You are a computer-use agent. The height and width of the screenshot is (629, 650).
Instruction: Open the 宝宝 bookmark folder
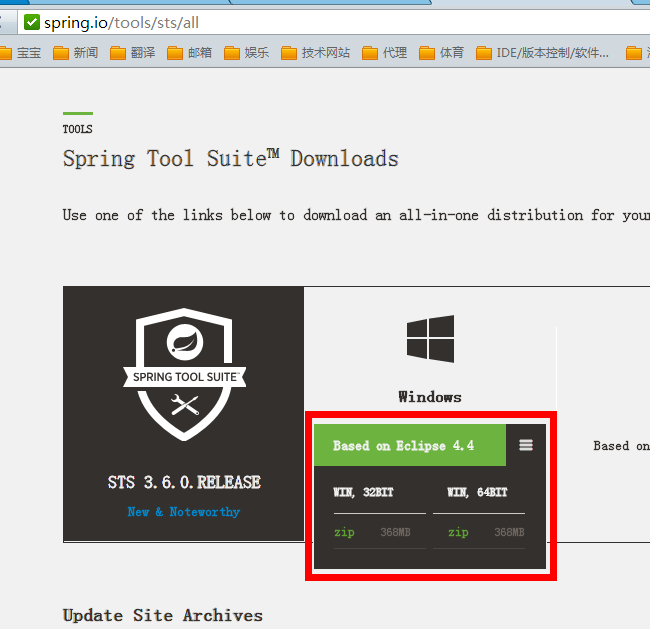[21, 53]
